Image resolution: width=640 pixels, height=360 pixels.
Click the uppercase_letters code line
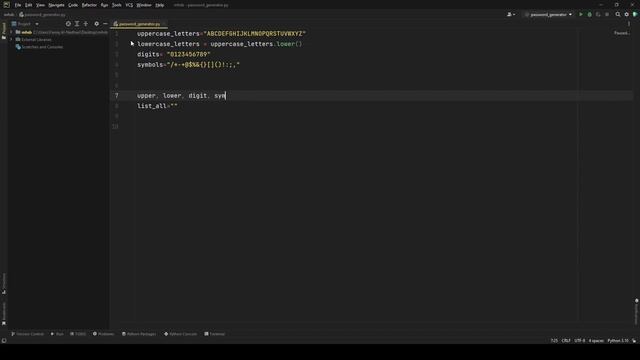(x=222, y=33)
